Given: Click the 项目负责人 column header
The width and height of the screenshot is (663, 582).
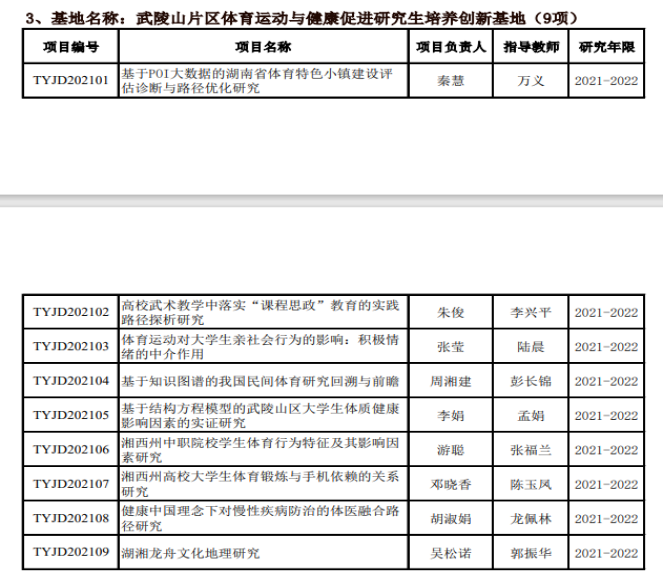Looking at the screenshot, I should tap(451, 47).
